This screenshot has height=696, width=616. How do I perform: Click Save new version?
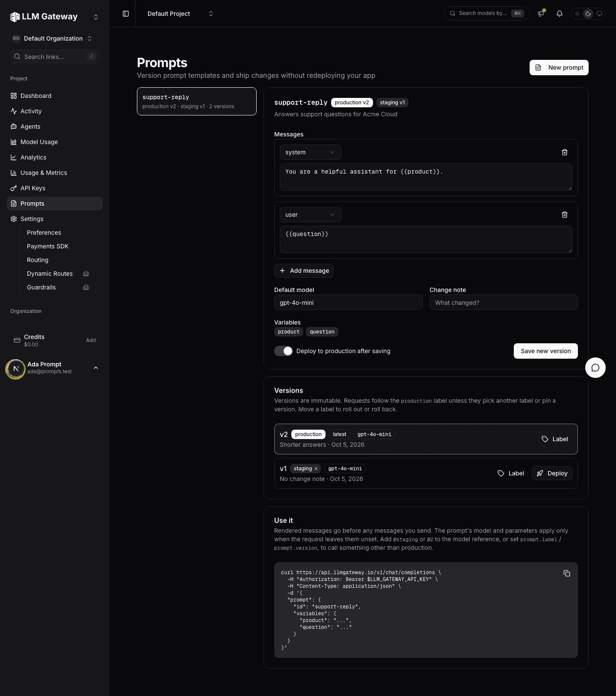click(546, 351)
